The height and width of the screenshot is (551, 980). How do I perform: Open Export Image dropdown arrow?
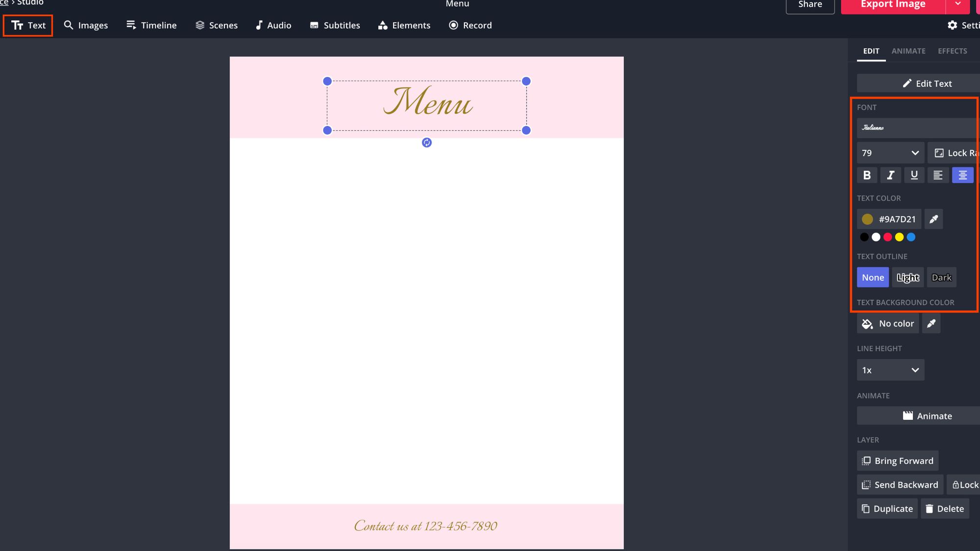point(958,4)
